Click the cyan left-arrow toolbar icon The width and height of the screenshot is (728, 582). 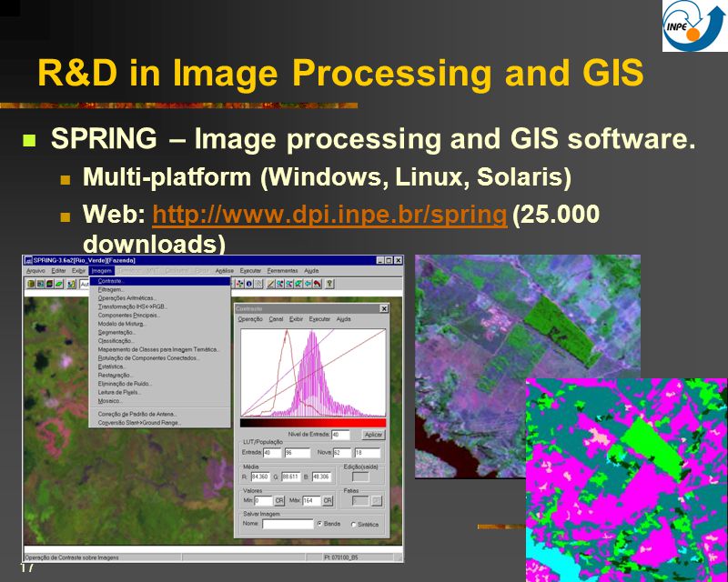[308, 284]
